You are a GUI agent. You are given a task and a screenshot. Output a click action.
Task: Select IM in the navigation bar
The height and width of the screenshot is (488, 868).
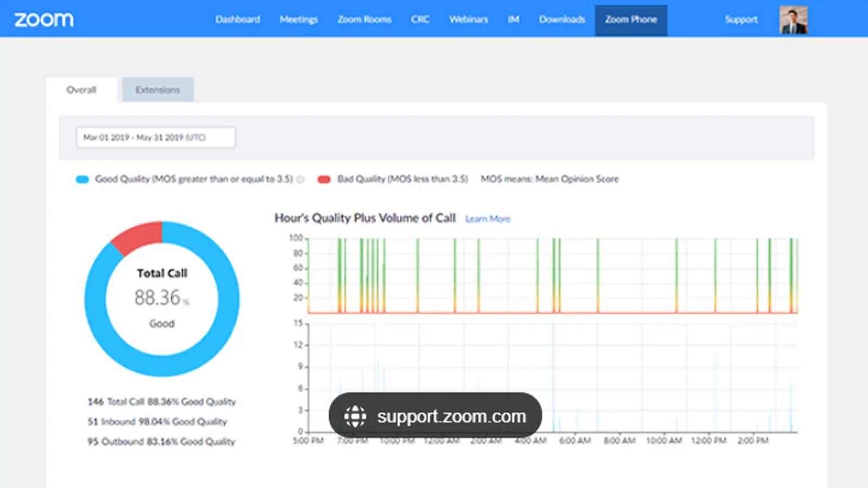[514, 20]
